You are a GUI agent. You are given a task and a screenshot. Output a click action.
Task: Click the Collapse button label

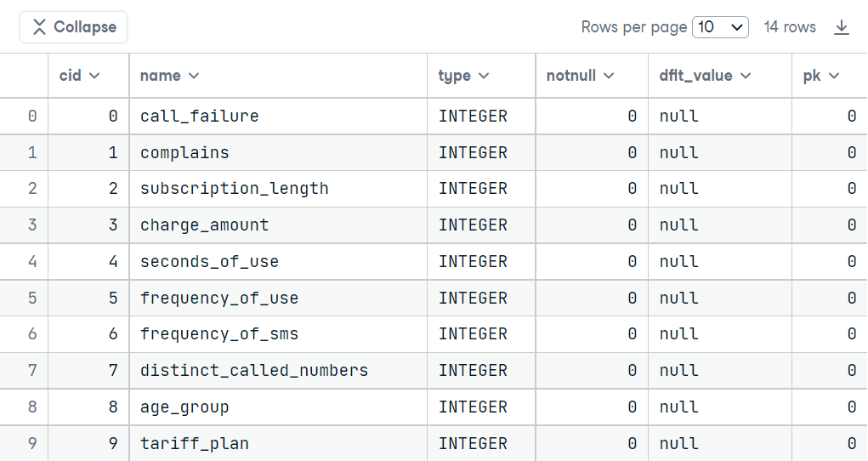pos(85,27)
